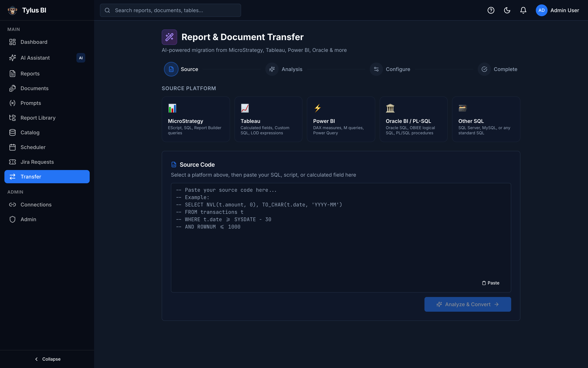Screen dimensions: 588x368
Task: Open the notifications bell
Action: (523, 10)
